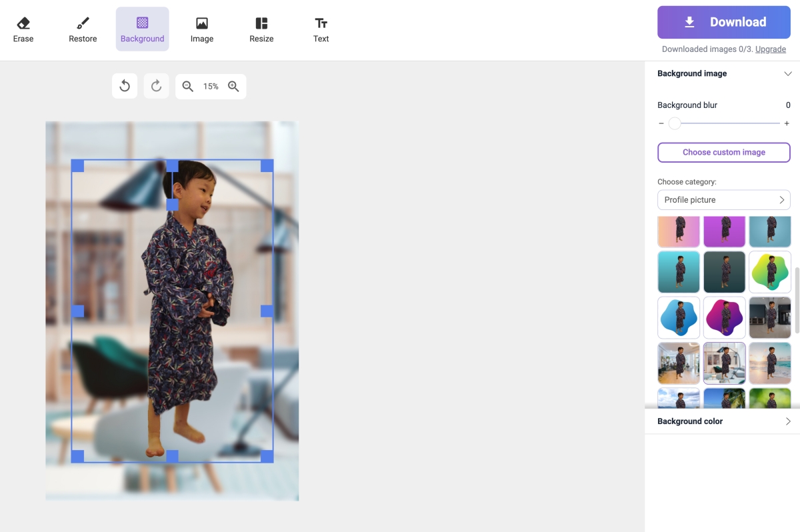800x532 pixels.
Task: Open the Resize tool
Action: coord(261,29)
